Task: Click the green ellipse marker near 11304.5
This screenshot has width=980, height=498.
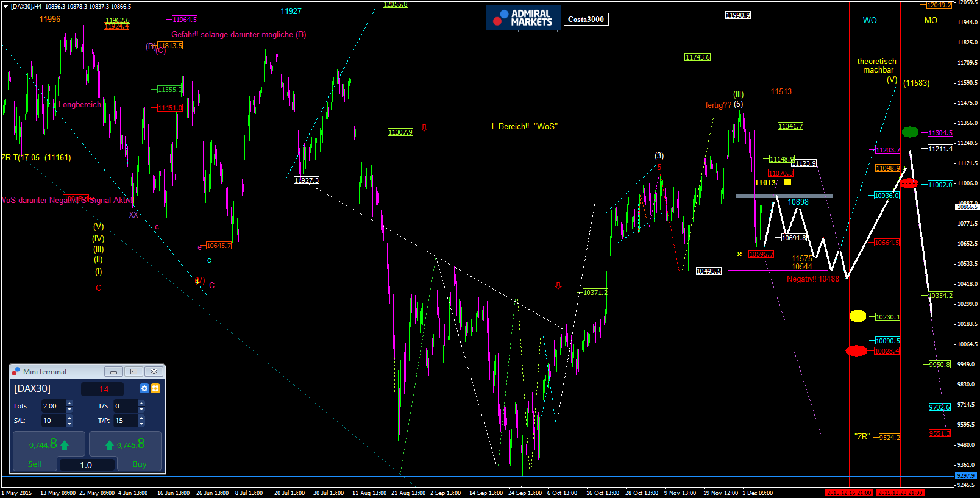Action: click(x=910, y=132)
